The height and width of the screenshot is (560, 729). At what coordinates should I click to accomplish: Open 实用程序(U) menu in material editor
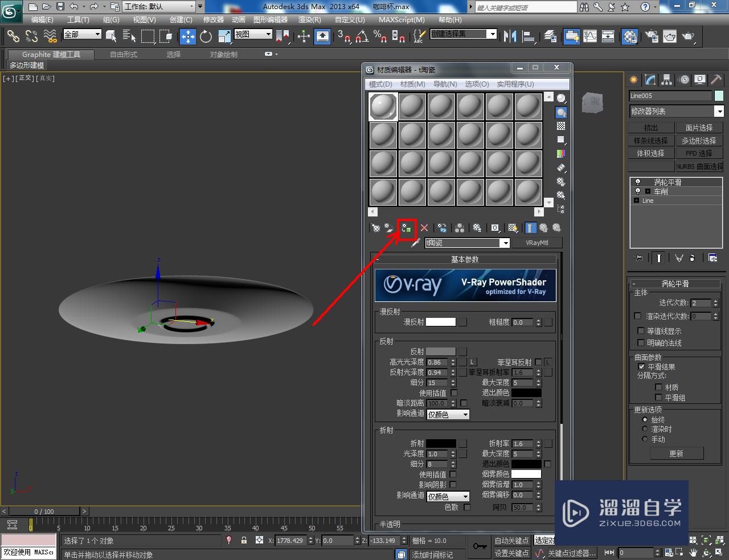pyautogui.click(x=515, y=84)
